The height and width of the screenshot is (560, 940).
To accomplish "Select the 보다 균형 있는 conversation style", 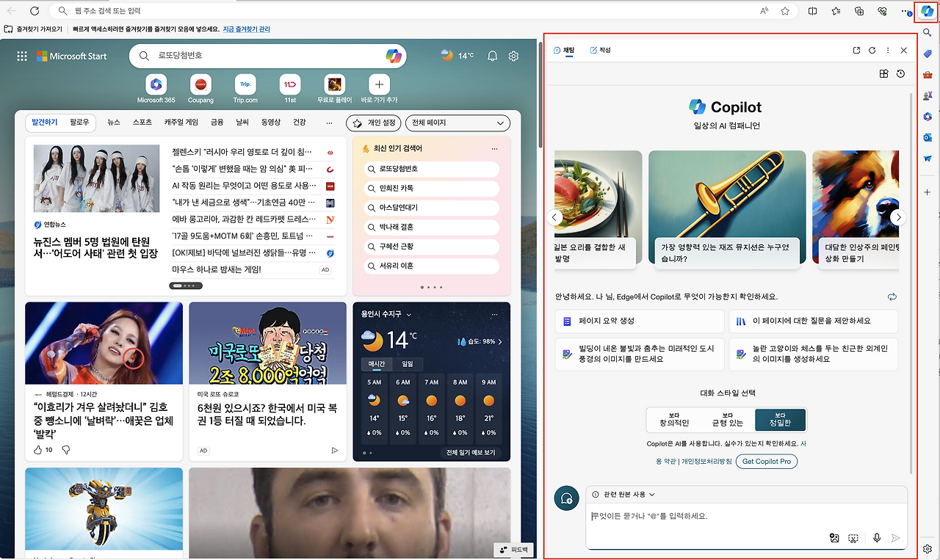I will [x=727, y=420].
